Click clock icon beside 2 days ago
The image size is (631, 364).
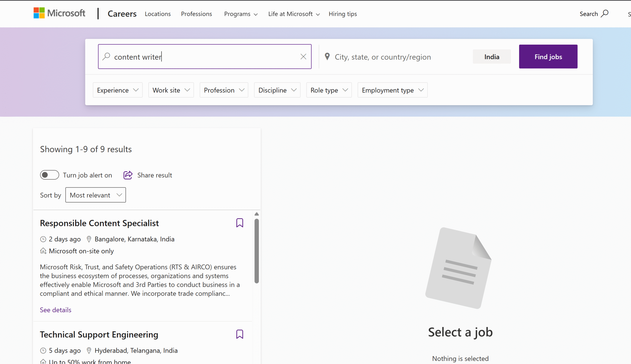(43, 239)
